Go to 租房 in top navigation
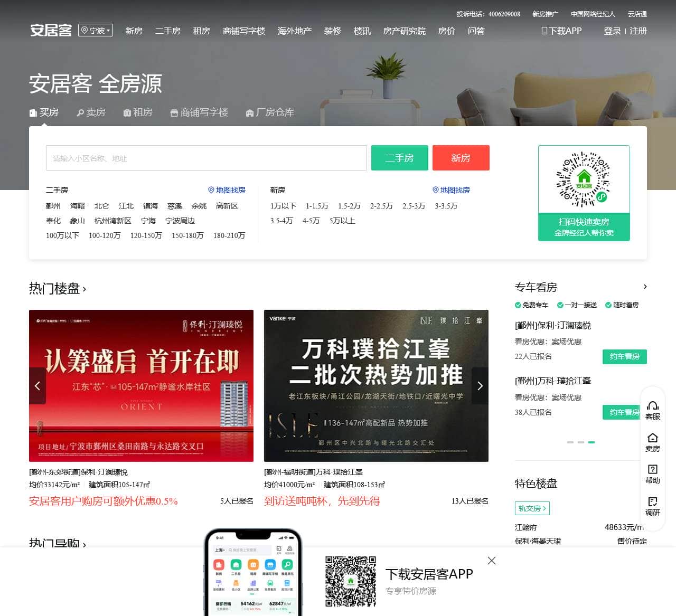Viewport: 676px width, 616px height. (202, 31)
